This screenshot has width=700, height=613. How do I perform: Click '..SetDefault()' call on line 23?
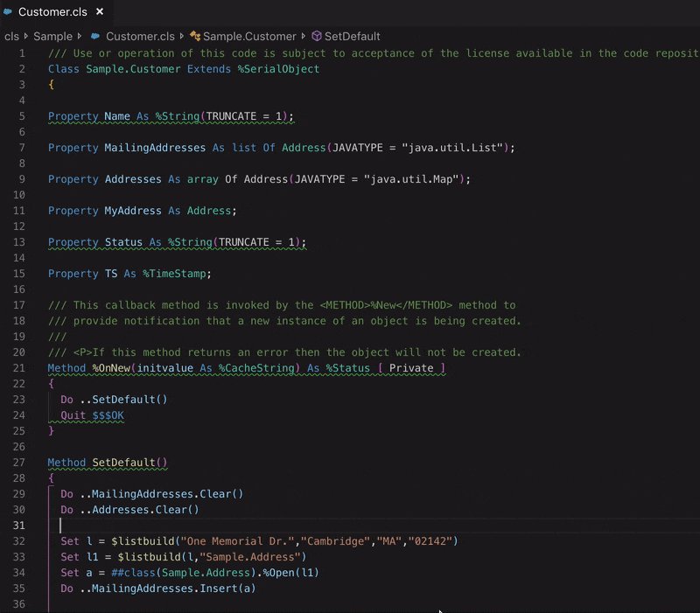[123, 400]
